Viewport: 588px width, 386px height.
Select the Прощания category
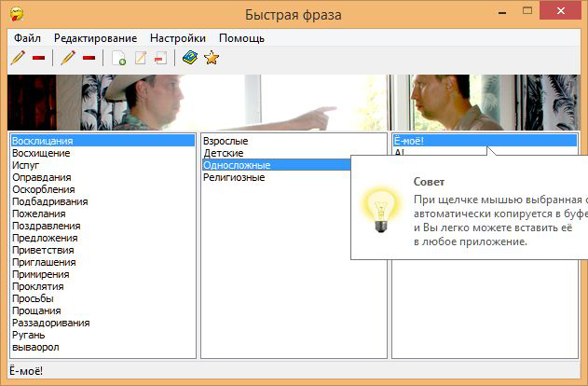pos(103,310)
